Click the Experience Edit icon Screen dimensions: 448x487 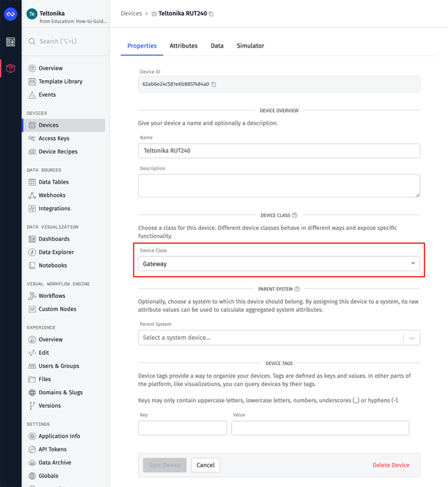tap(32, 353)
